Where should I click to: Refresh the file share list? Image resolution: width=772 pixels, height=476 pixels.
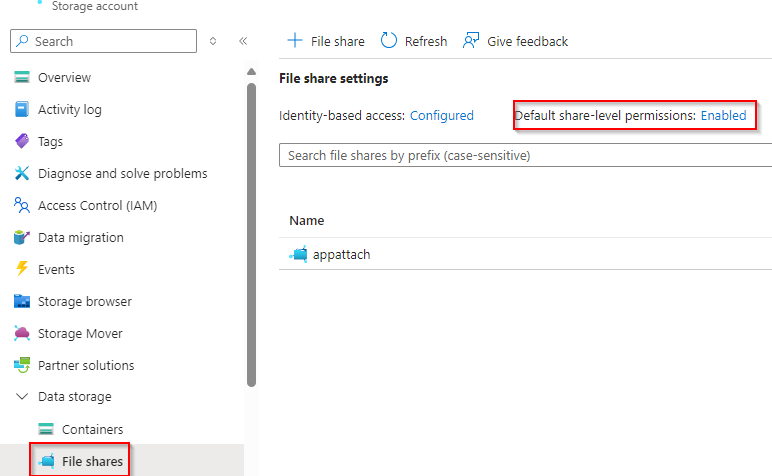pyautogui.click(x=414, y=41)
